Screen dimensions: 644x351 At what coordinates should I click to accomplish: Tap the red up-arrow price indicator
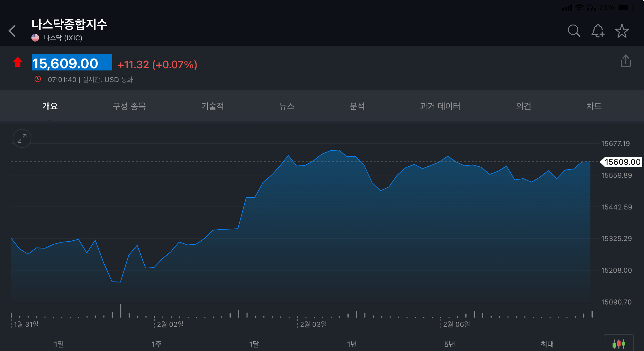coord(18,62)
